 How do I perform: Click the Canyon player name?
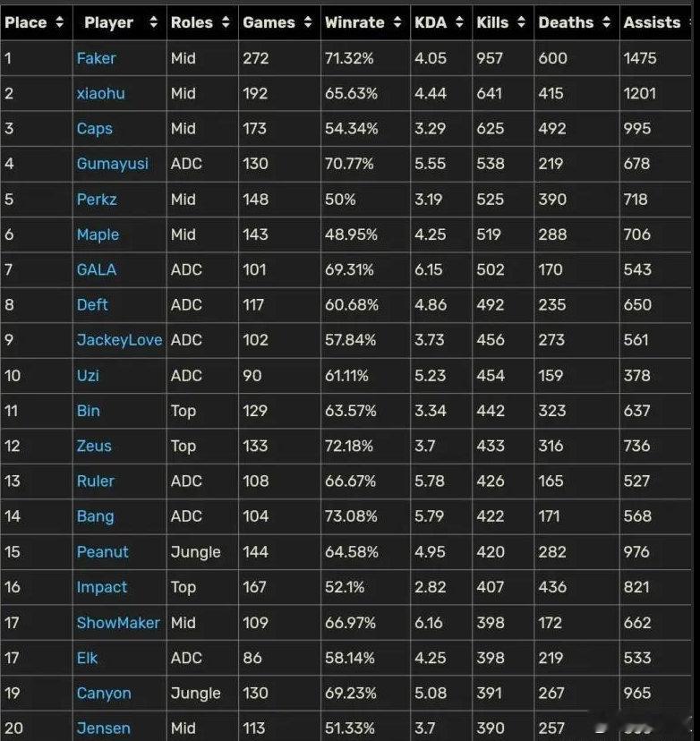pyautogui.click(x=104, y=693)
